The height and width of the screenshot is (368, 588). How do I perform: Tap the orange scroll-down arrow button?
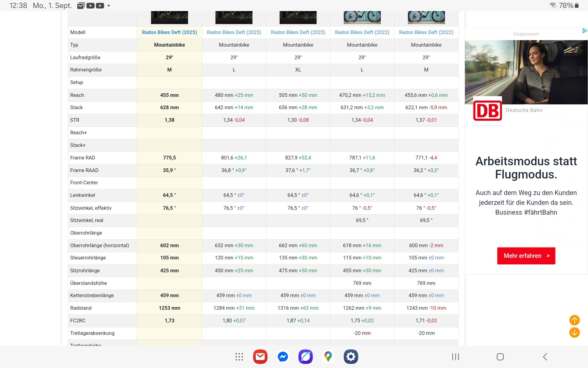pyautogui.click(x=574, y=332)
